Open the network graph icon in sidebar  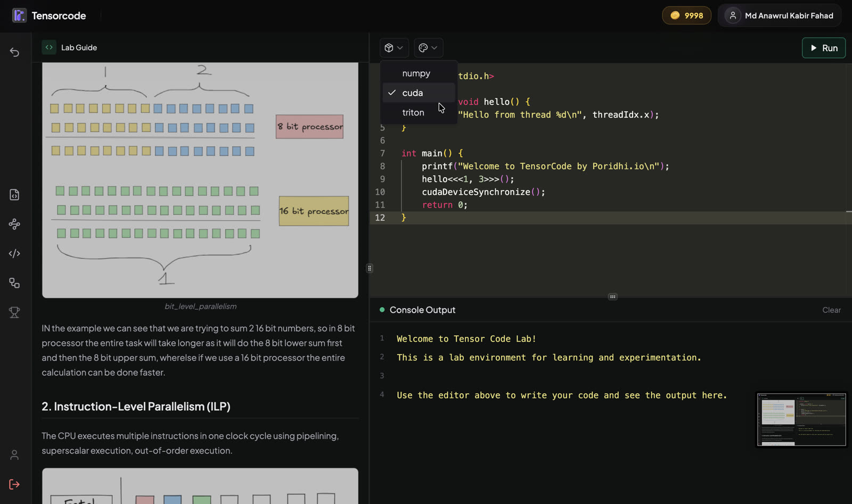[14, 224]
